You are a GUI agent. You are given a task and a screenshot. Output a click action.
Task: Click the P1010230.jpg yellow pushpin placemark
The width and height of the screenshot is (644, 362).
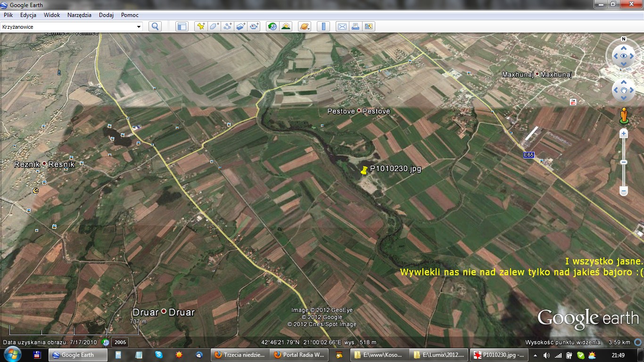(363, 171)
